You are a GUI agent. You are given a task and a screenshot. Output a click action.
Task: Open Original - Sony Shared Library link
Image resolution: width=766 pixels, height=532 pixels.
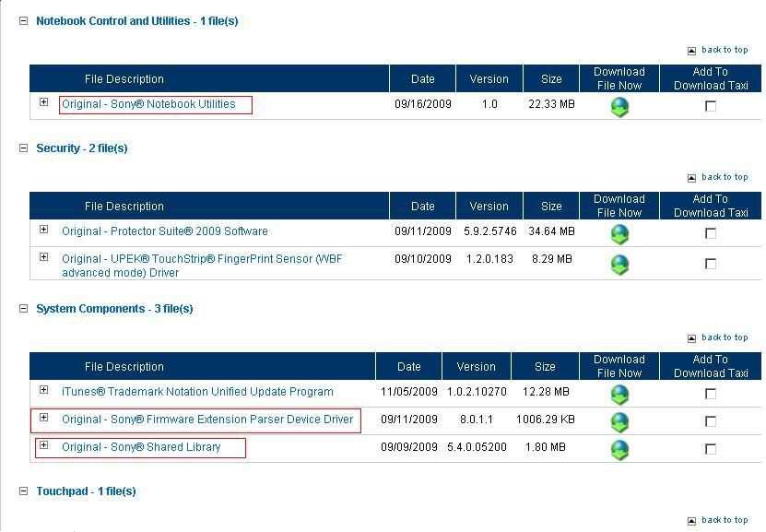141,447
